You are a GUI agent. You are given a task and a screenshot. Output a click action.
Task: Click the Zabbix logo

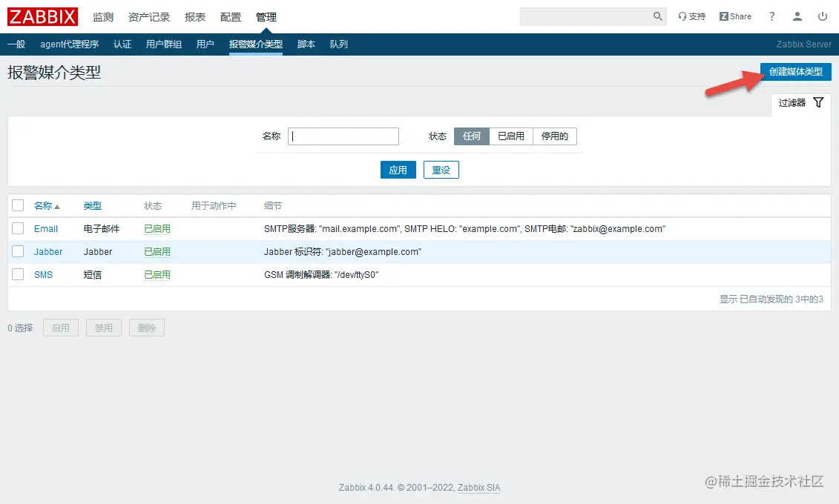click(42, 16)
